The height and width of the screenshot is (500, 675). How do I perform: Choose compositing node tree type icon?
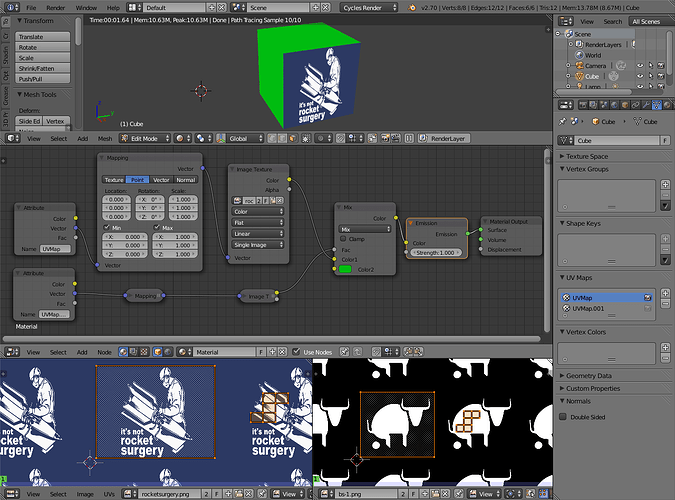click(134, 352)
